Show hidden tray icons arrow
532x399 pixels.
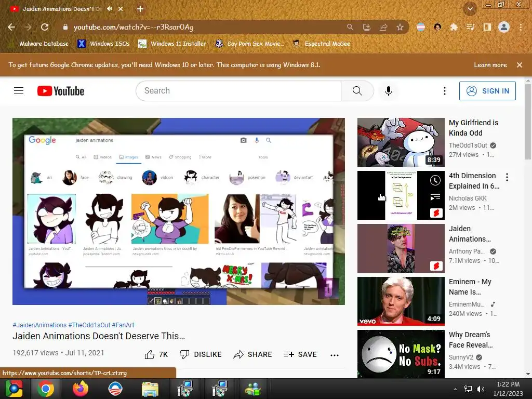point(455,389)
